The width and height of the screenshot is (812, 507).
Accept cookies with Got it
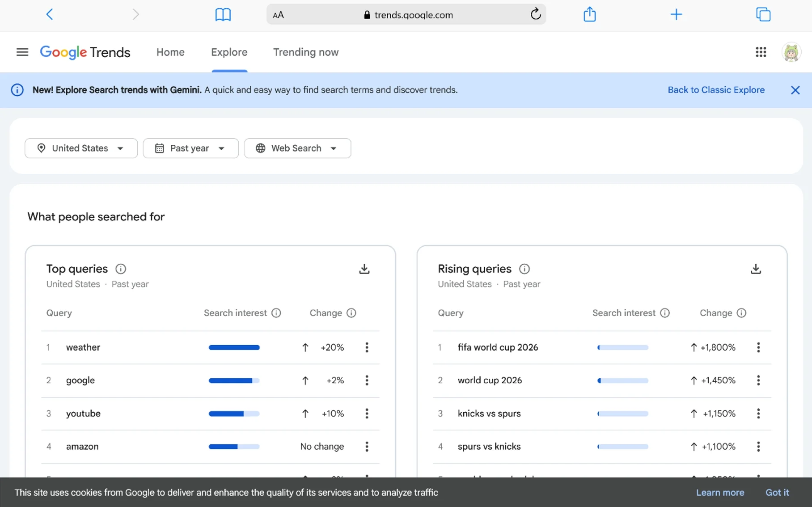point(777,492)
